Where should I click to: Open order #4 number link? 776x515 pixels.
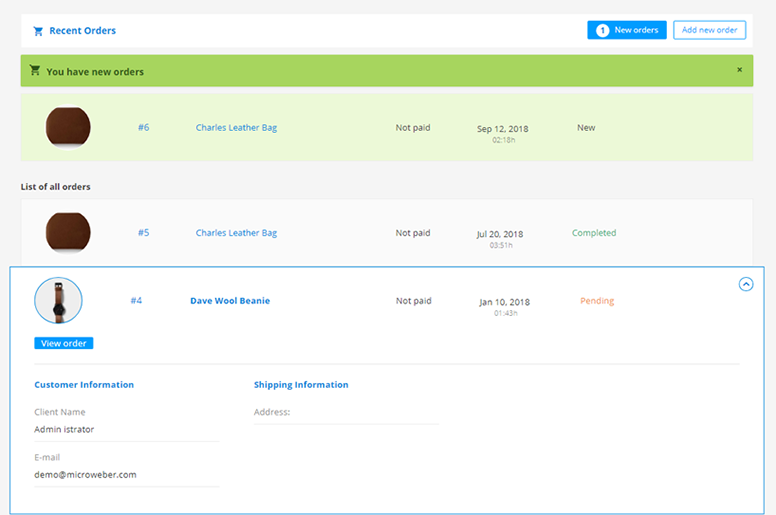(x=136, y=300)
